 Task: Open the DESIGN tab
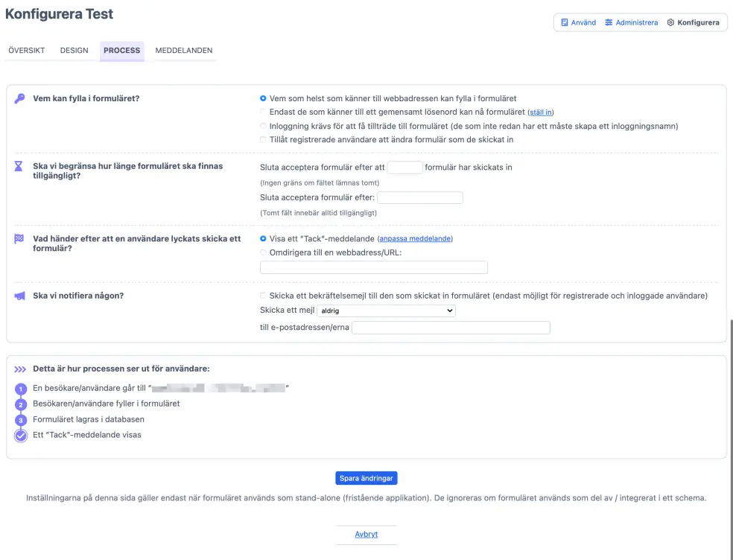(74, 51)
